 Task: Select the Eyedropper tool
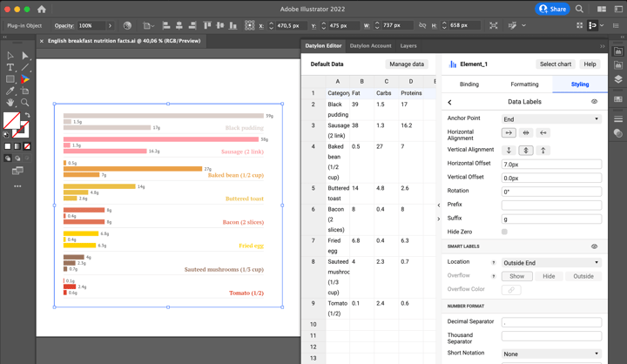[10, 91]
